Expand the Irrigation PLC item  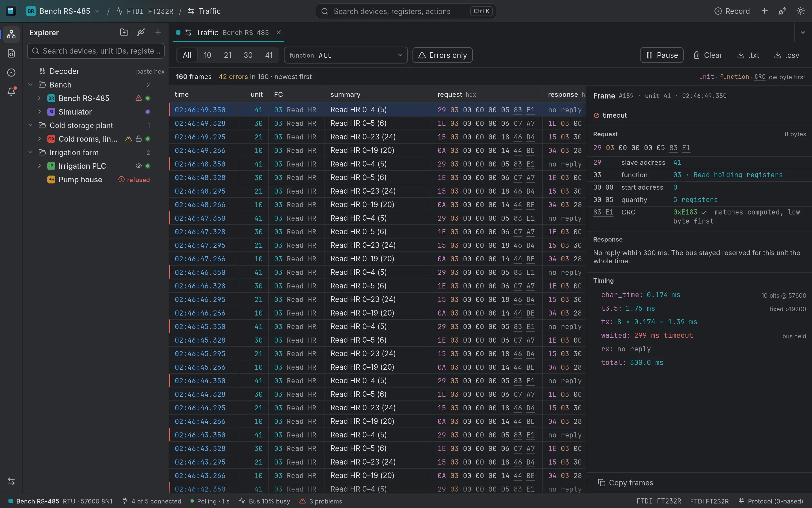pyautogui.click(x=39, y=166)
